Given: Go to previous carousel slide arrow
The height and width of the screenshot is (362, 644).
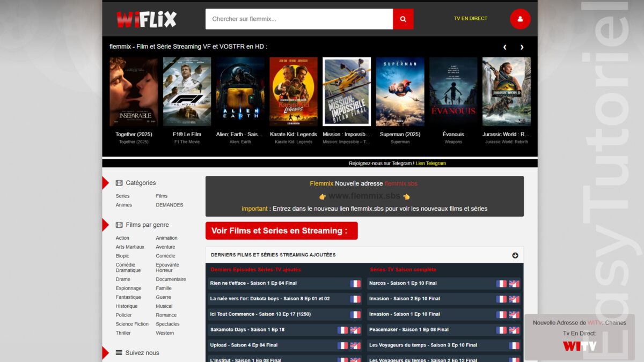Looking at the screenshot, I should [505, 47].
